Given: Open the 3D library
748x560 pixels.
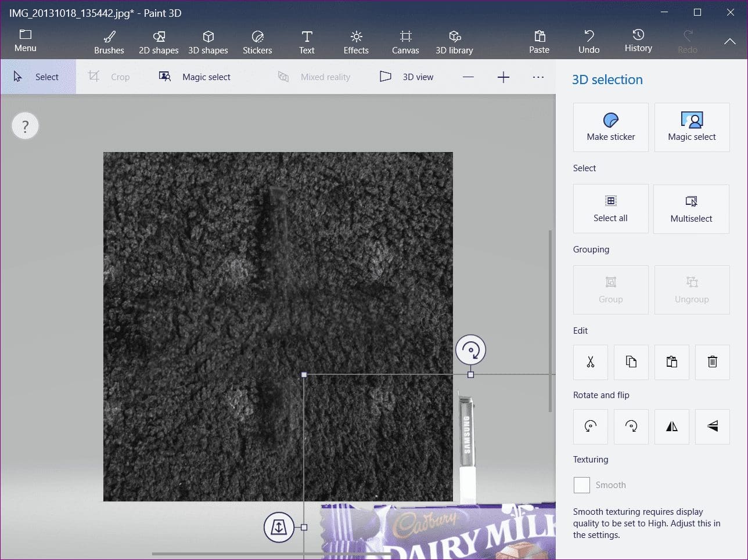Looking at the screenshot, I should click(x=454, y=42).
